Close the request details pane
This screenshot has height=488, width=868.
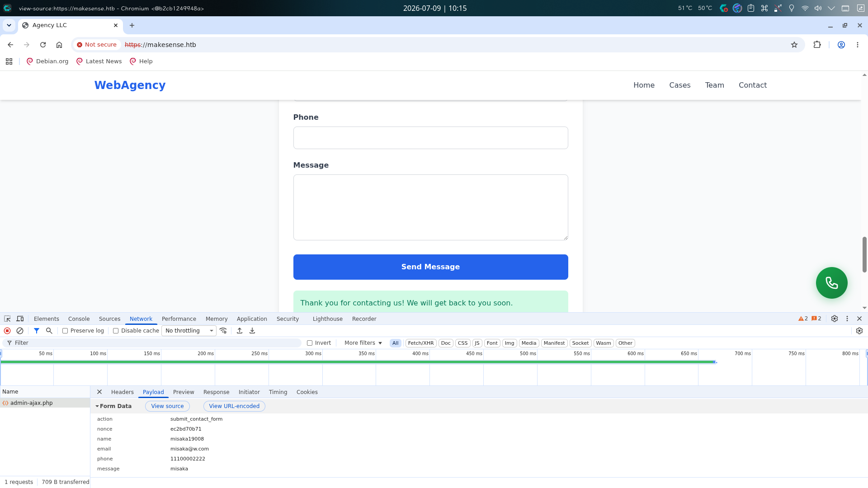pos(99,392)
